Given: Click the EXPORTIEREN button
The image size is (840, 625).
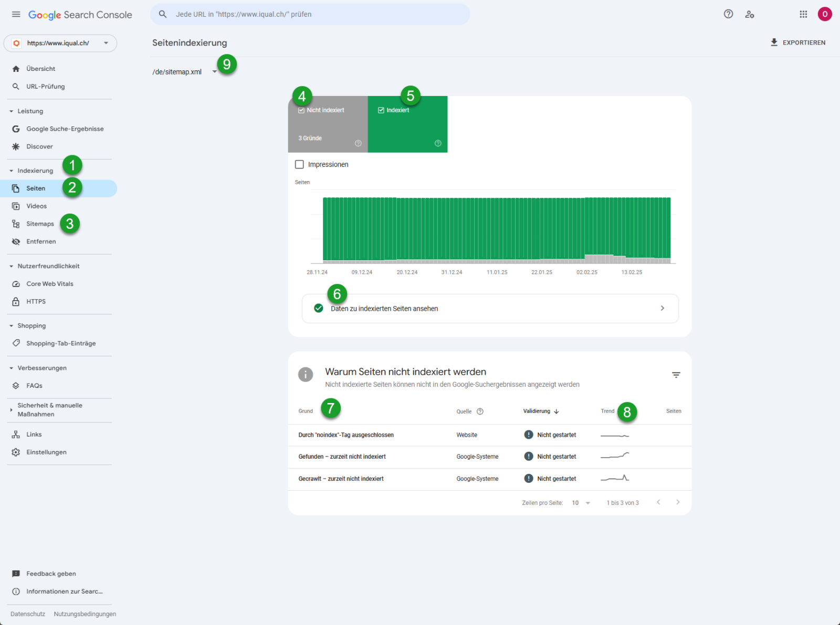Looking at the screenshot, I should tap(797, 43).
